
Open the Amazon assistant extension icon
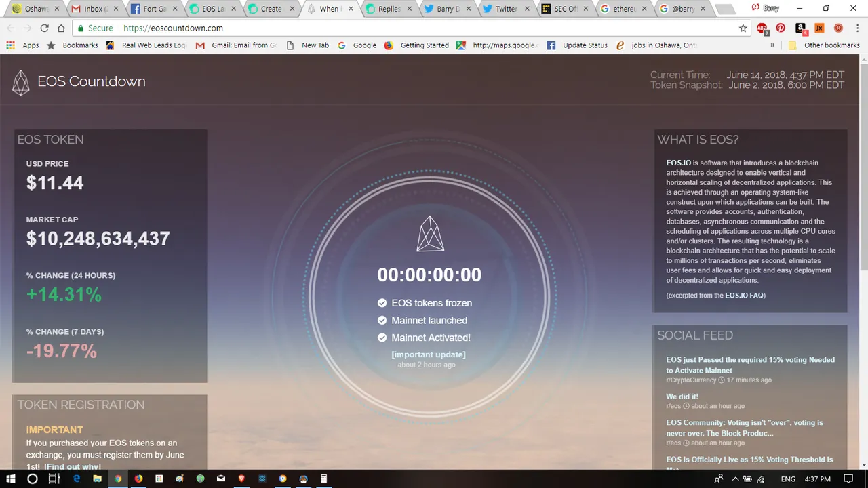click(x=801, y=28)
